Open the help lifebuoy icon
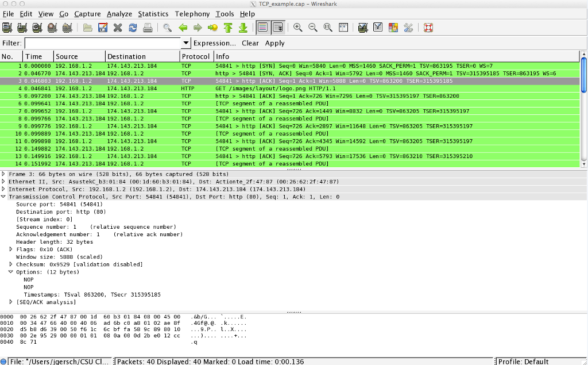The image size is (588, 365). click(x=428, y=27)
